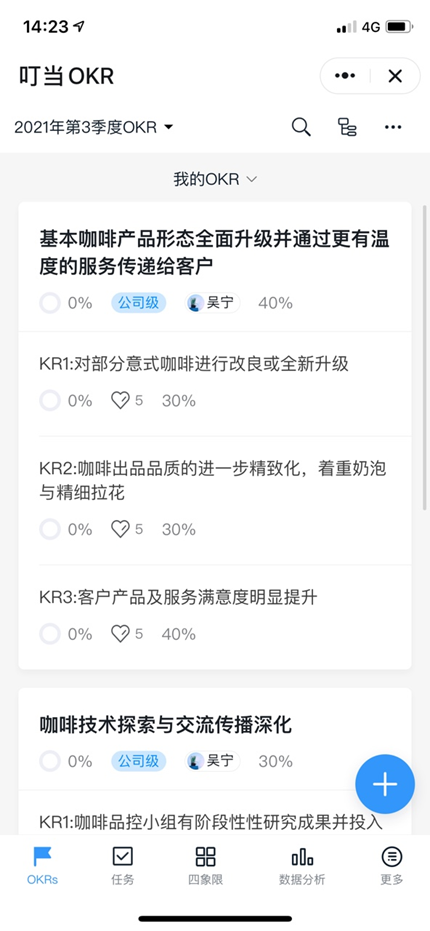Switch to the 任务 tab

pyautogui.click(x=122, y=866)
